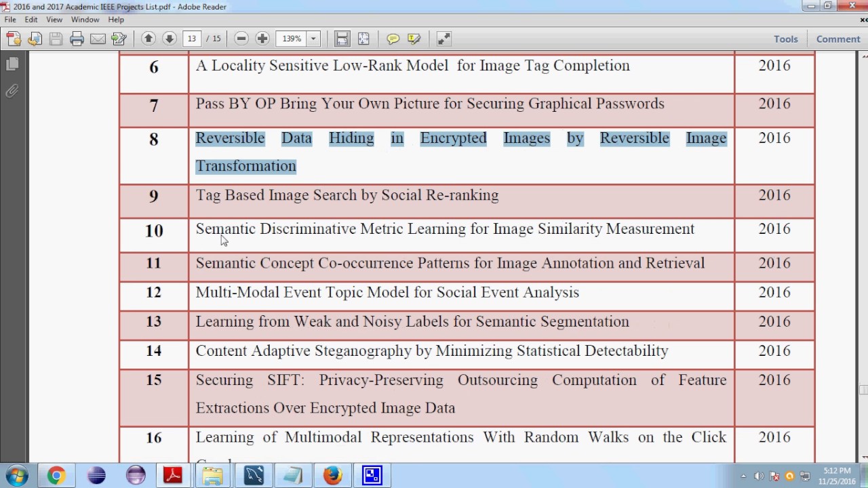Open the Notepad taskbar icon
Image resolution: width=868 pixels, height=488 pixels.
(293, 476)
